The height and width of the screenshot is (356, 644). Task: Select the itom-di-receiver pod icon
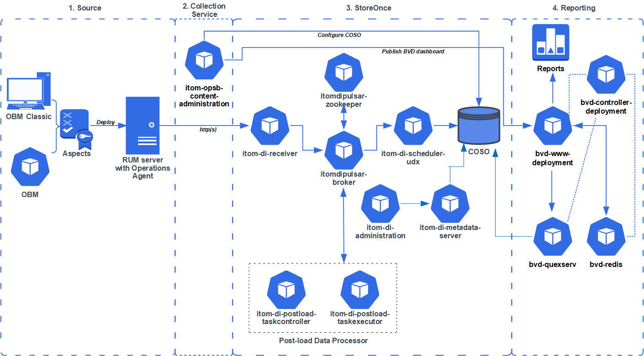[x=270, y=126]
